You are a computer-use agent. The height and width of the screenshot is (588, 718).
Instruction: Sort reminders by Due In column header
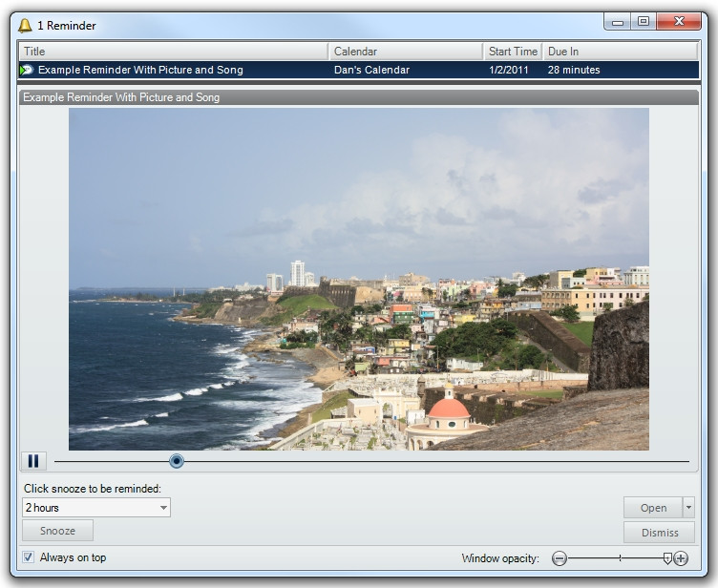[621, 52]
